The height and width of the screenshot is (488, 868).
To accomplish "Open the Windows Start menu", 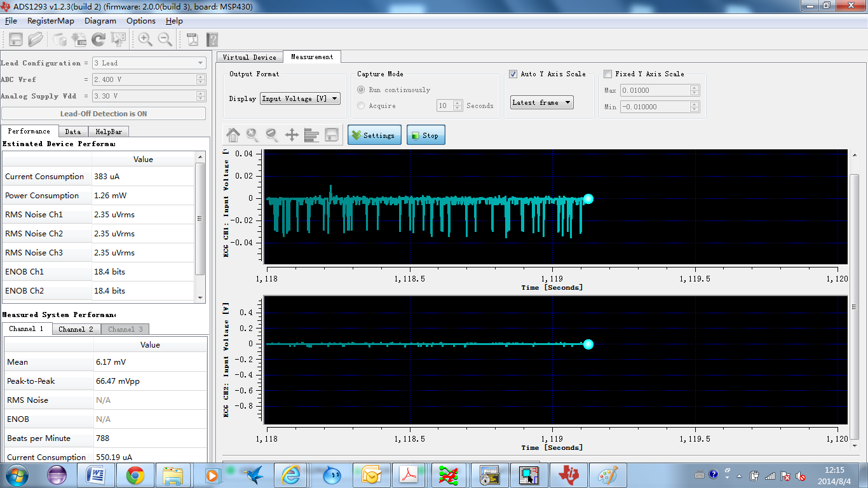I will click(x=16, y=475).
